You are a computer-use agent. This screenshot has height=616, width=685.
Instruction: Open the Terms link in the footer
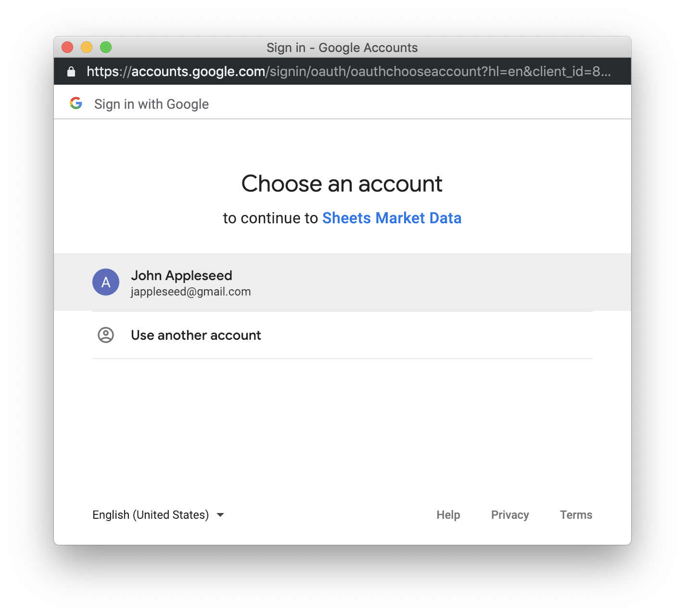[576, 515]
